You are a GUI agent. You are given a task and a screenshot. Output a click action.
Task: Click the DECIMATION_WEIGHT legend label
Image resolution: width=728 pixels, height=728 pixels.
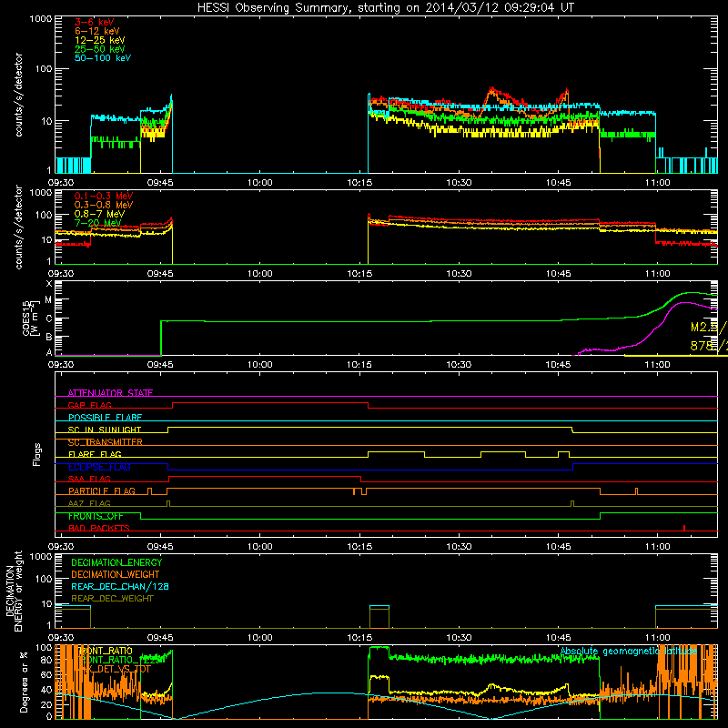[116, 574]
